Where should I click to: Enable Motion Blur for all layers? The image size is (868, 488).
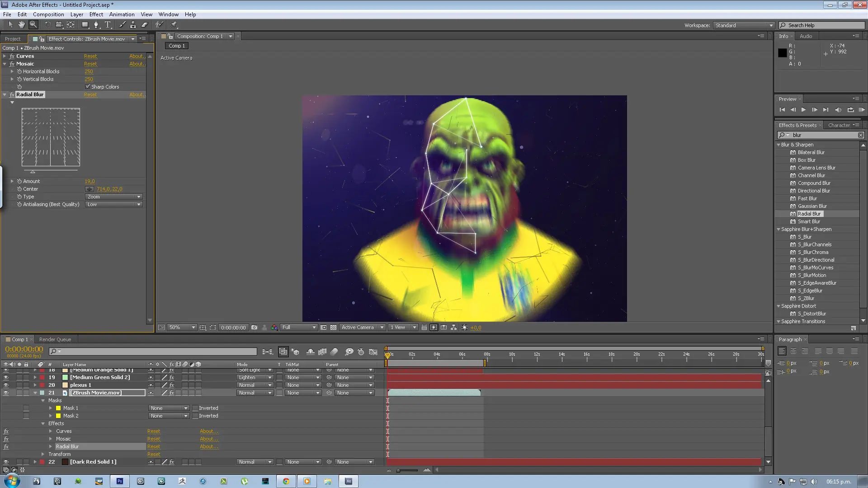335,352
